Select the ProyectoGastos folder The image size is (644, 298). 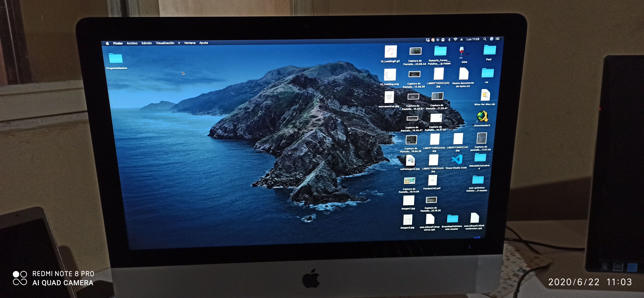(x=116, y=59)
